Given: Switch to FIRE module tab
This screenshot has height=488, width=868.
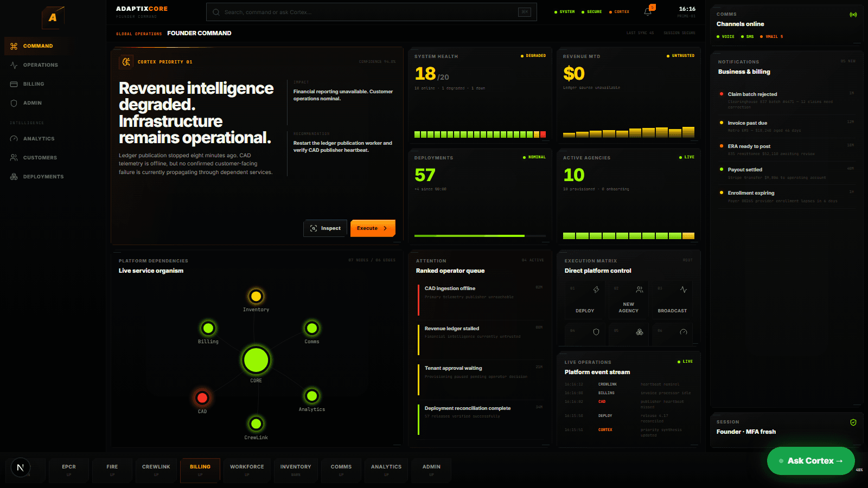Looking at the screenshot, I should pos(112,470).
